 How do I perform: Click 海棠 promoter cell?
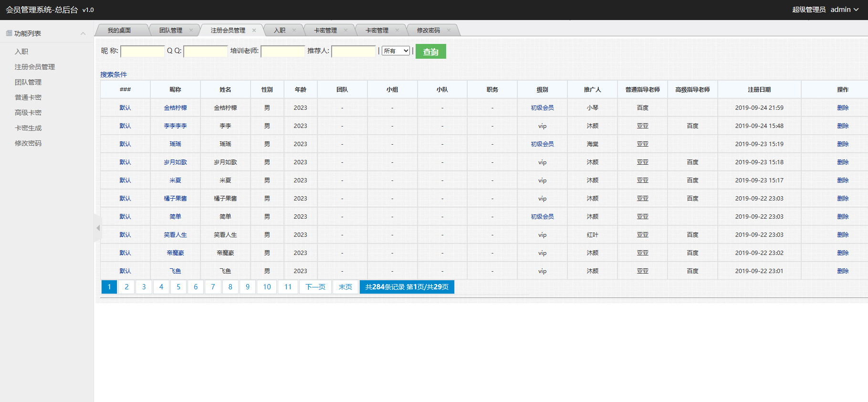(x=592, y=144)
